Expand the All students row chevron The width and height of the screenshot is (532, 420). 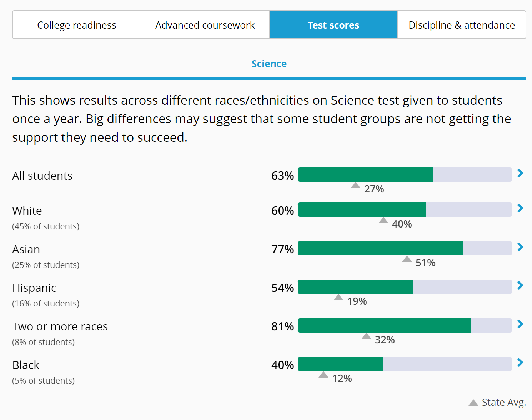pyautogui.click(x=520, y=174)
